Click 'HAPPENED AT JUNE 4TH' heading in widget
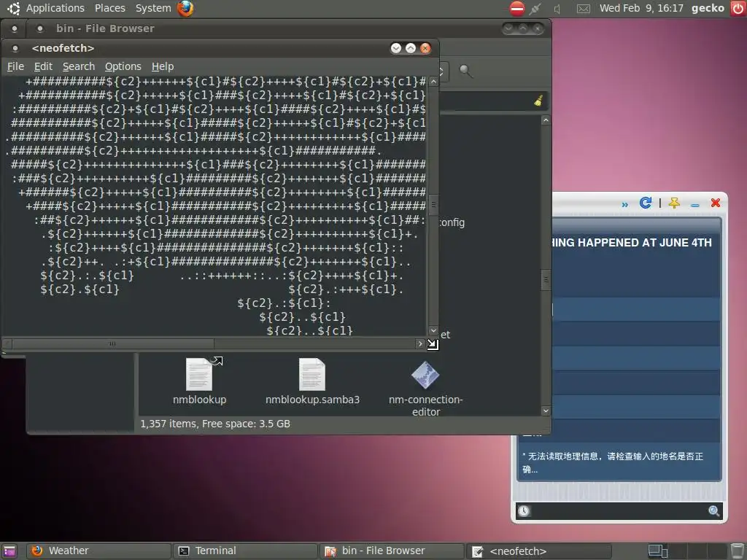 click(x=645, y=242)
